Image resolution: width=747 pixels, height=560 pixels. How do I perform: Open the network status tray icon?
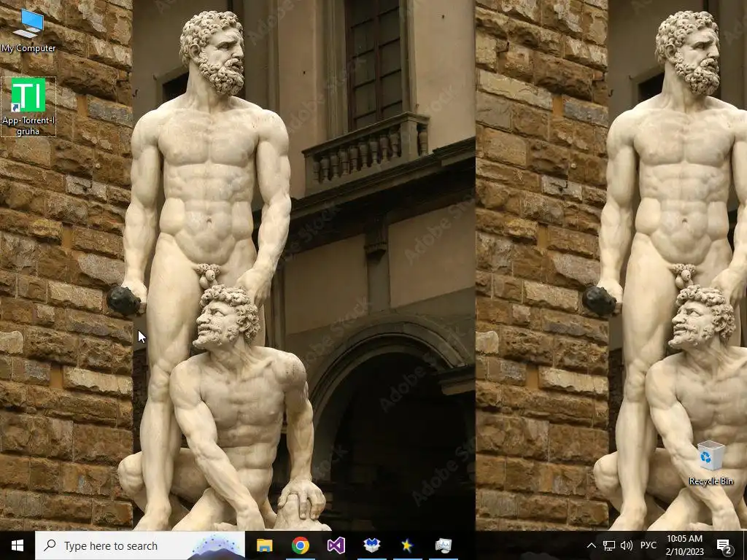pyautogui.click(x=609, y=545)
